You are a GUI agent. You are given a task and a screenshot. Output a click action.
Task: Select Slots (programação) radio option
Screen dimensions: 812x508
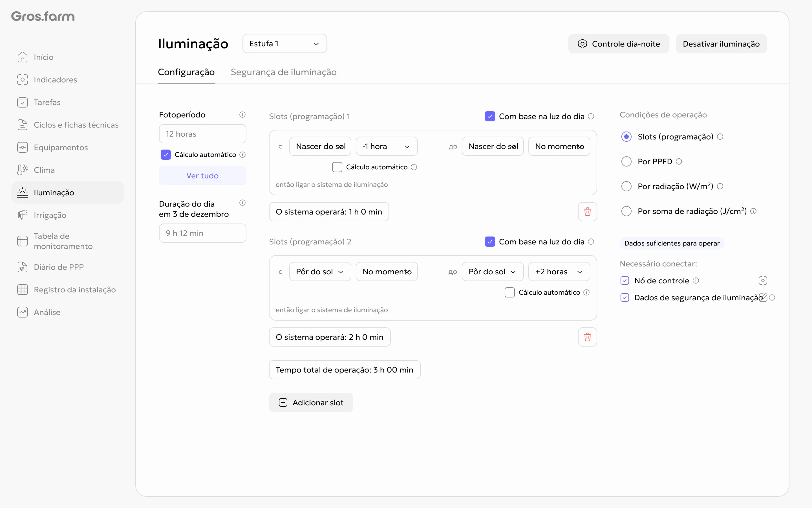(x=626, y=137)
